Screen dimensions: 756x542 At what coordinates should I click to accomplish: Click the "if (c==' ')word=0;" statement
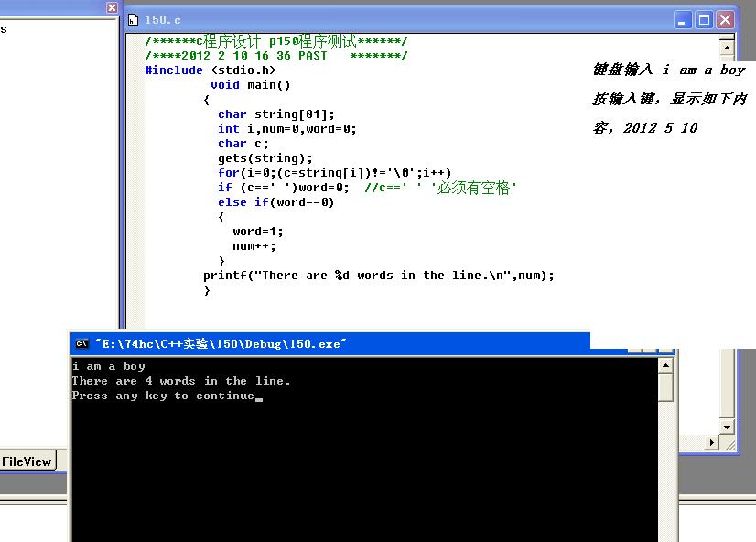pos(283,188)
